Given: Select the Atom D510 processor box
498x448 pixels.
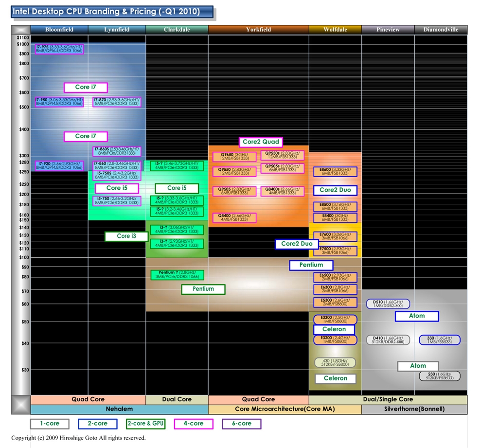Looking at the screenshot, I should (388, 304).
